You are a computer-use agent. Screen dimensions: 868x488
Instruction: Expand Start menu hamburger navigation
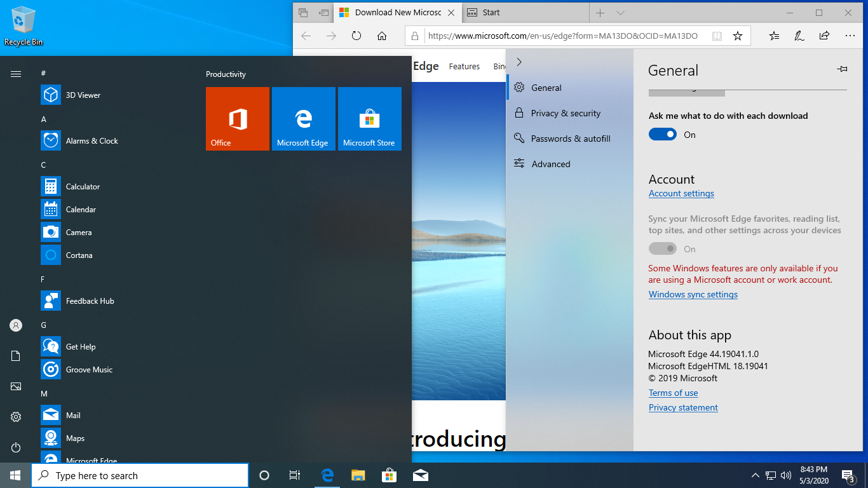[16, 74]
